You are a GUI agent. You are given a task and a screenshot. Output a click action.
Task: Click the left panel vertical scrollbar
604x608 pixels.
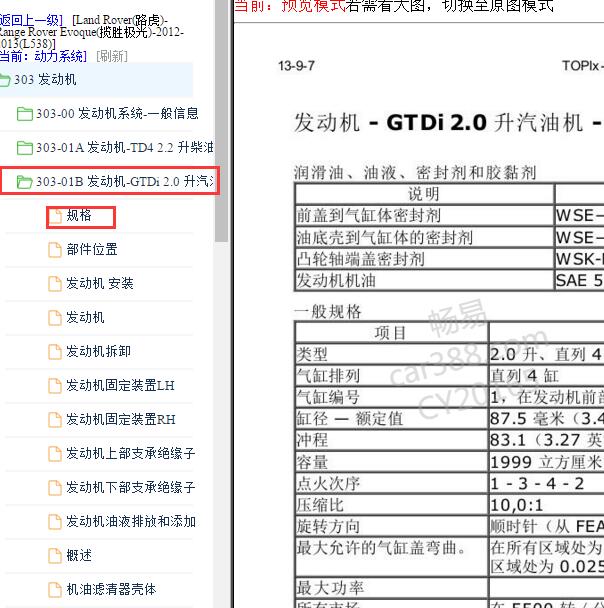[x=222, y=120]
